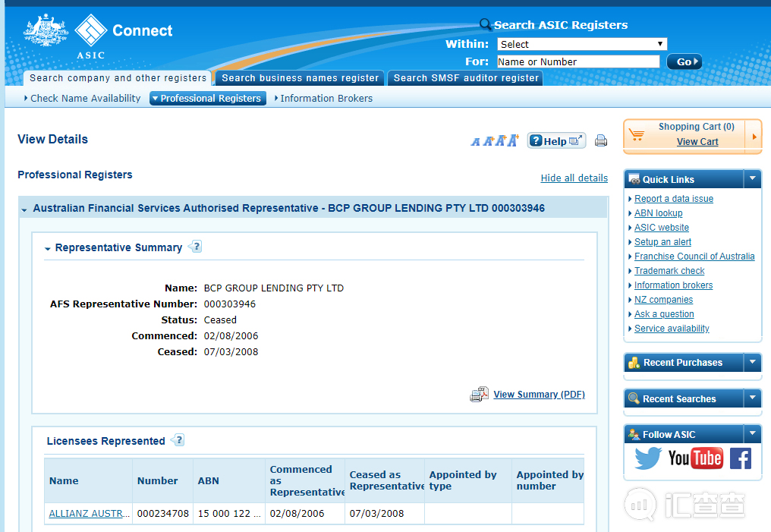Click the Go search button
This screenshot has height=532, width=771.
(684, 62)
